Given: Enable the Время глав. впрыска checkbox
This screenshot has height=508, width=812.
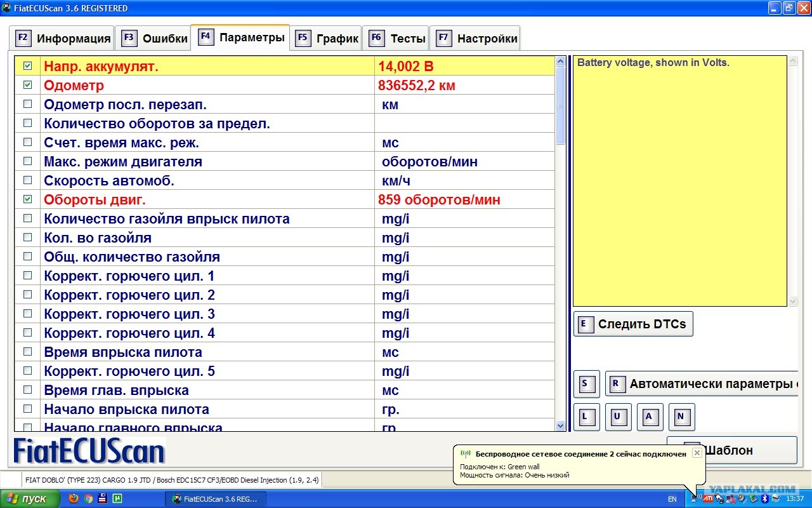Looking at the screenshot, I should click(x=27, y=390).
